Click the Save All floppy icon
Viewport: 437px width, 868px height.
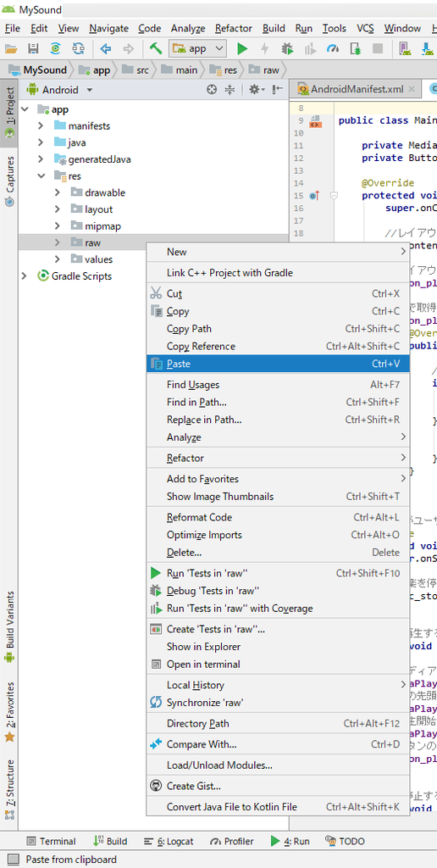33,48
